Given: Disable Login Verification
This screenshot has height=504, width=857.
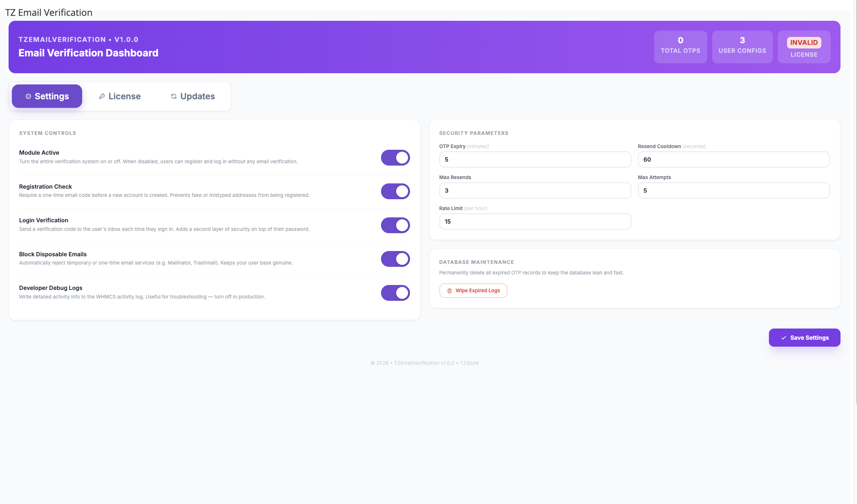Looking at the screenshot, I should pyautogui.click(x=395, y=225).
